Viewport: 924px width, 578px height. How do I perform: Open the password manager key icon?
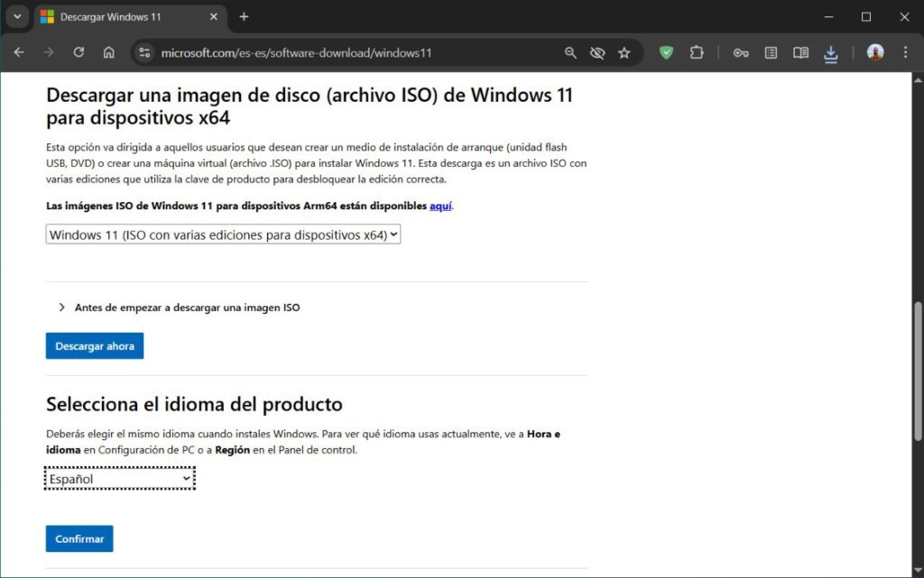(741, 52)
